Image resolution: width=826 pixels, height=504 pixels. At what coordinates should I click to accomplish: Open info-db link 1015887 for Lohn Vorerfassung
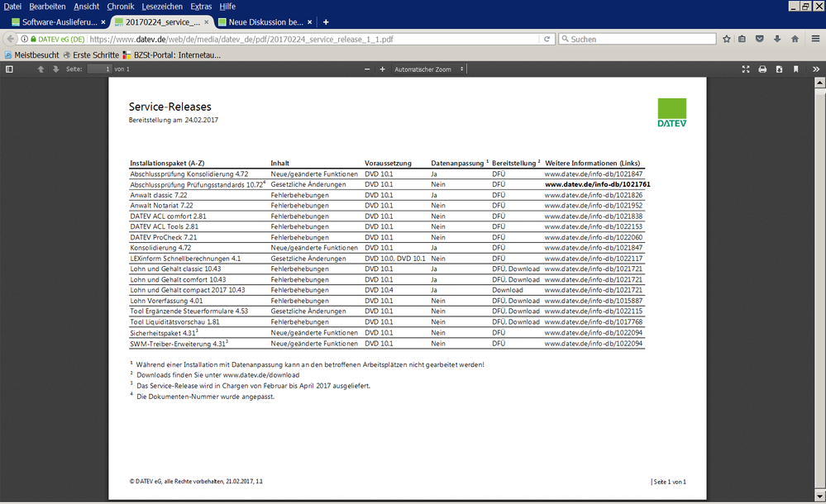pyautogui.click(x=594, y=301)
